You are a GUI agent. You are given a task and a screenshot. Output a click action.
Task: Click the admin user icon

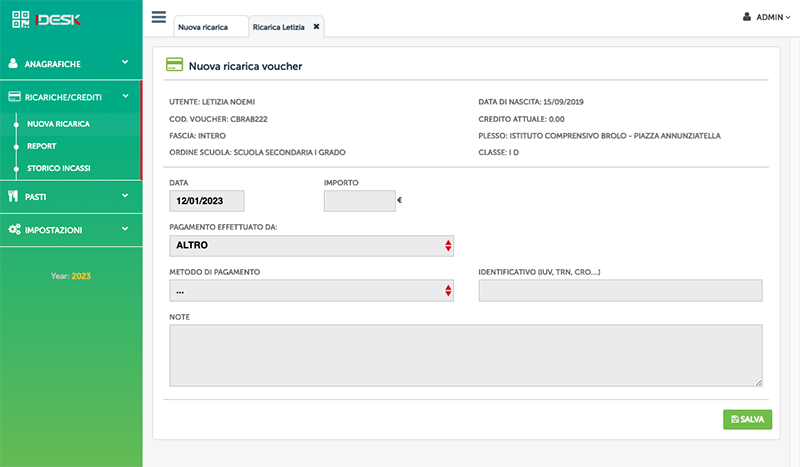(x=747, y=17)
